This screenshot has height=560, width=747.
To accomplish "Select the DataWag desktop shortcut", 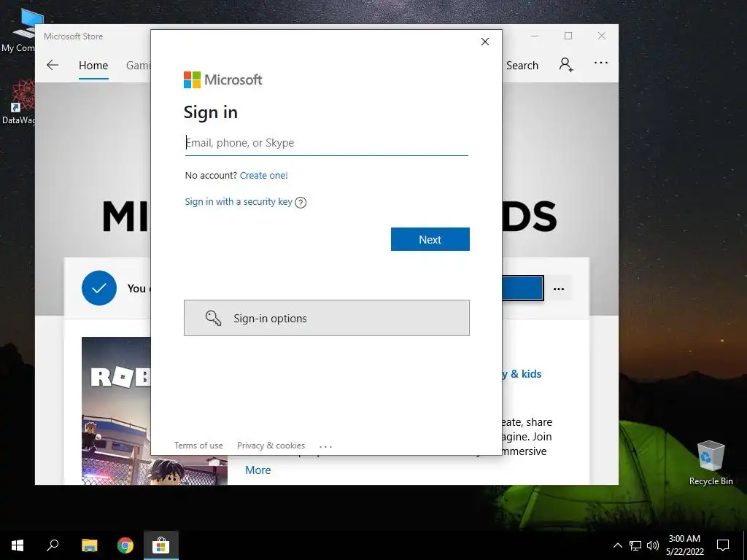I will pyautogui.click(x=19, y=102).
